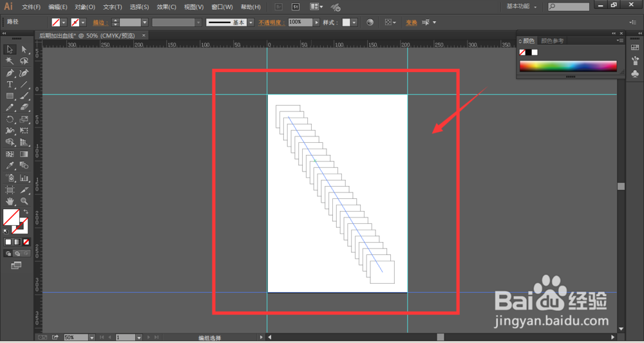Open the 样式 graphic style dropdown
The width and height of the screenshot is (644, 343).
pyautogui.click(x=354, y=22)
